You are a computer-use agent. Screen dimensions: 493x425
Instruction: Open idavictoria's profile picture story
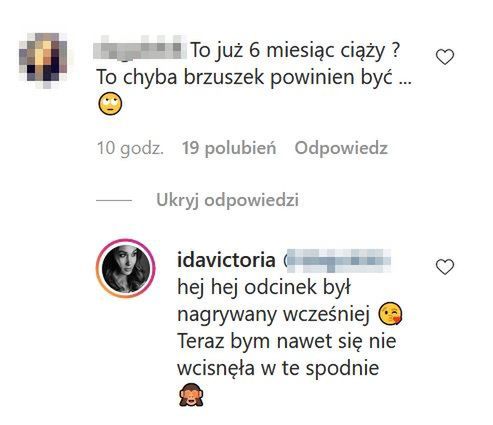(126, 268)
